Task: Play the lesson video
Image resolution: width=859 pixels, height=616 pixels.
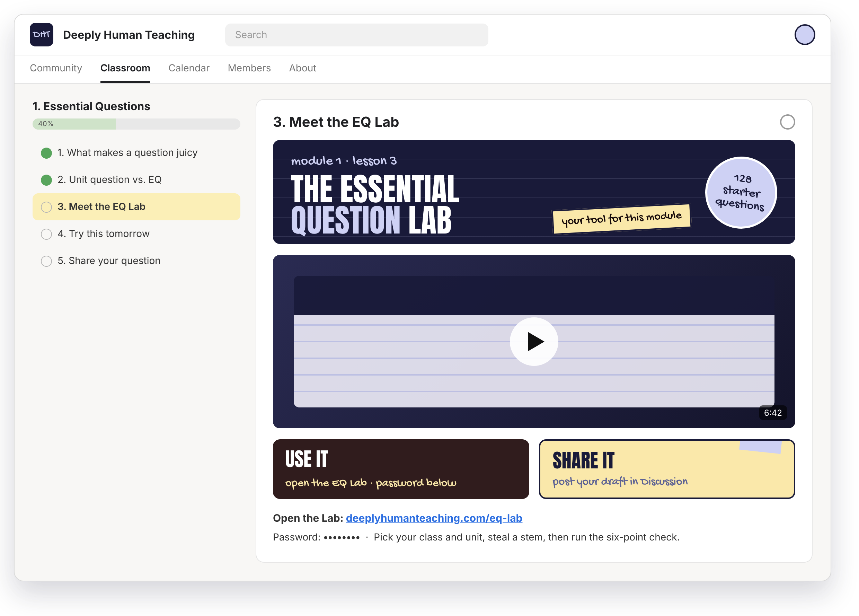Action: pos(533,341)
